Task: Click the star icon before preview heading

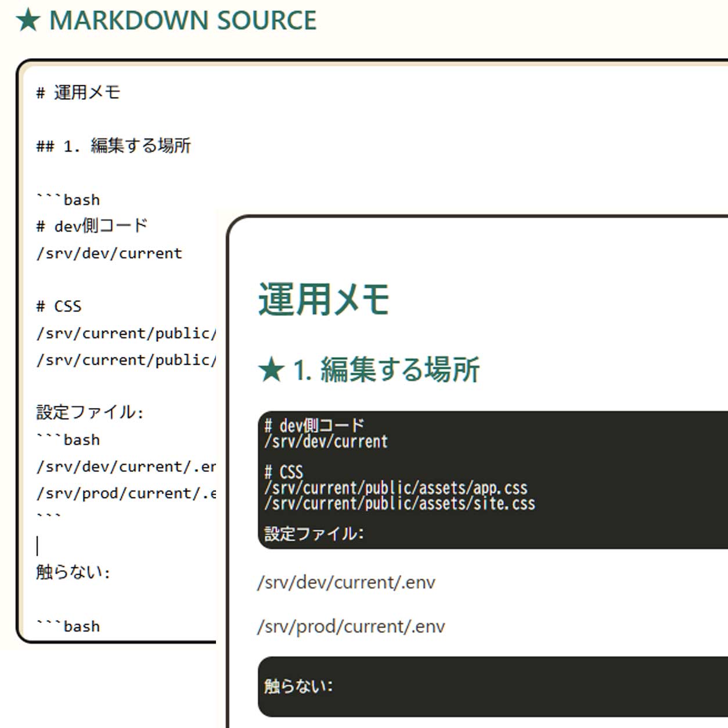Action: [x=271, y=370]
